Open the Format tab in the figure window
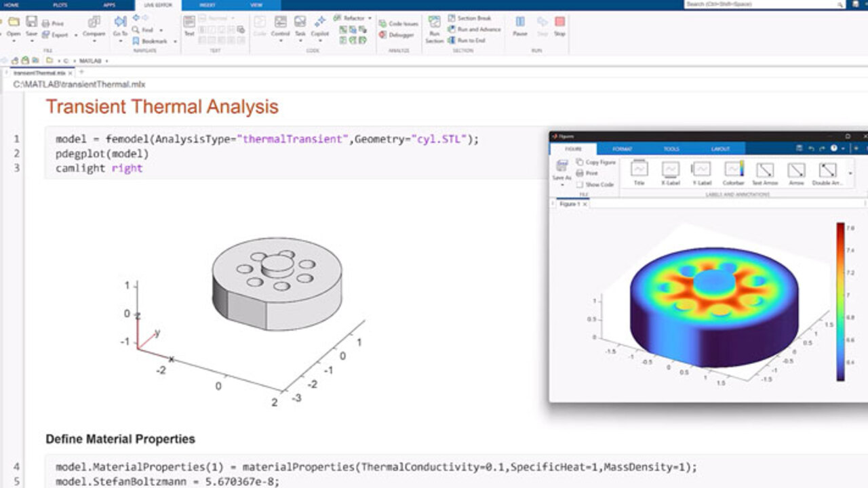Image resolution: width=868 pixels, height=488 pixels. (x=622, y=148)
